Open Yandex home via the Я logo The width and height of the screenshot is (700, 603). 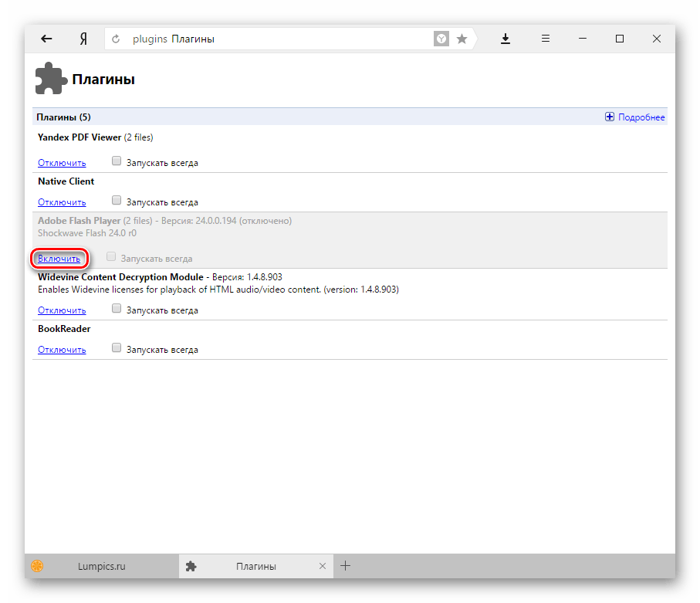pyautogui.click(x=83, y=39)
